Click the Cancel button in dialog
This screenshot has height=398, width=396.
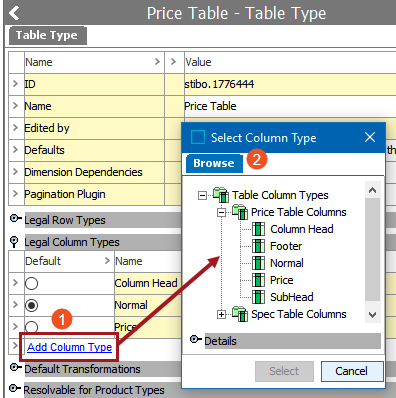[352, 371]
